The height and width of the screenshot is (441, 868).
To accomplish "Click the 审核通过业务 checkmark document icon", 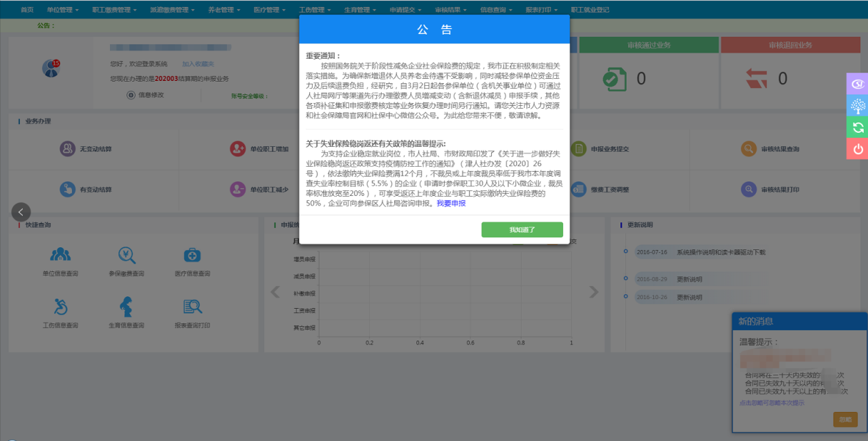I will pyautogui.click(x=614, y=78).
